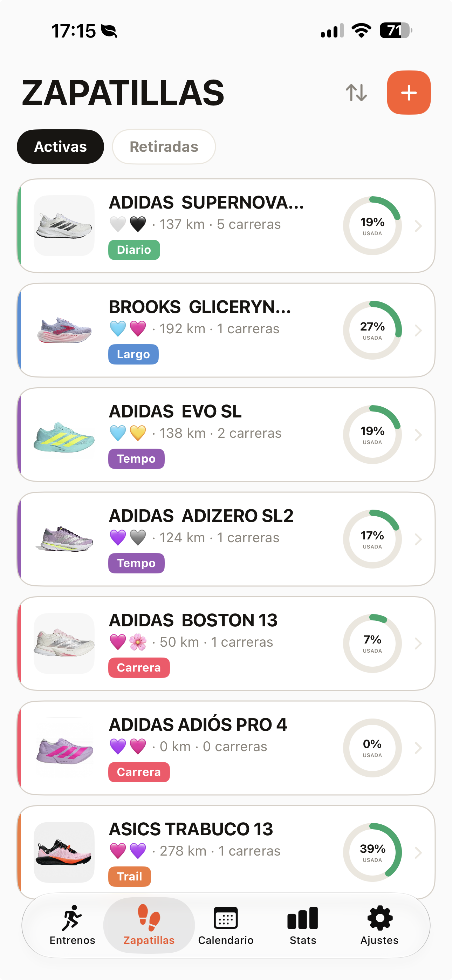Tap the orange plus add shoe button
Image resolution: width=452 pixels, height=980 pixels.
click(409, 93)
